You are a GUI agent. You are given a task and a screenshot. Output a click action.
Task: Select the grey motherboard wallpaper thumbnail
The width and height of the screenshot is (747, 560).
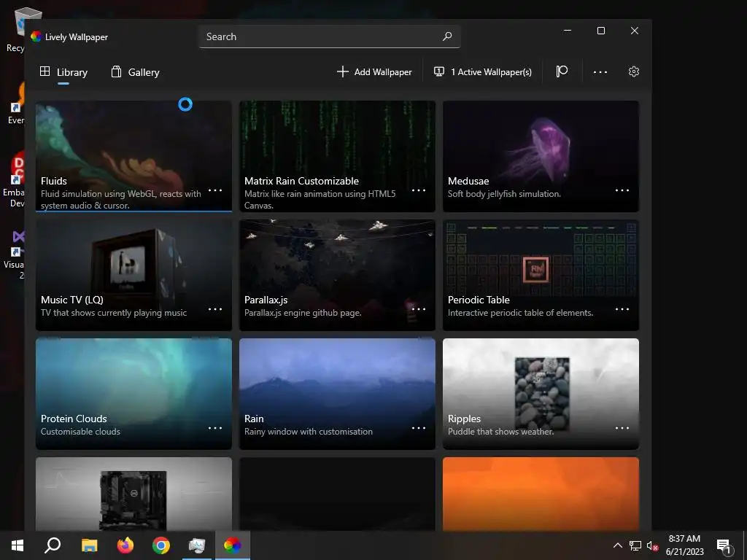pyautogui.click(x=134, y=494)
